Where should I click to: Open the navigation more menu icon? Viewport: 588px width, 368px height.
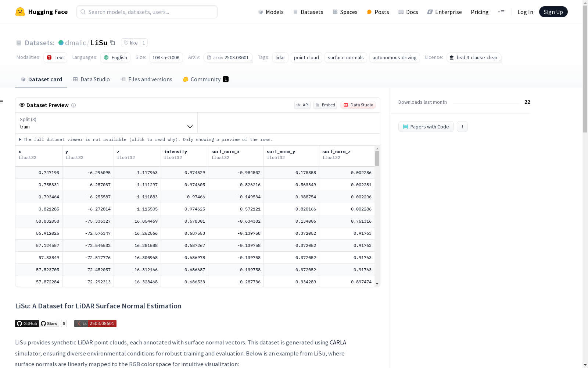[501, 12]
